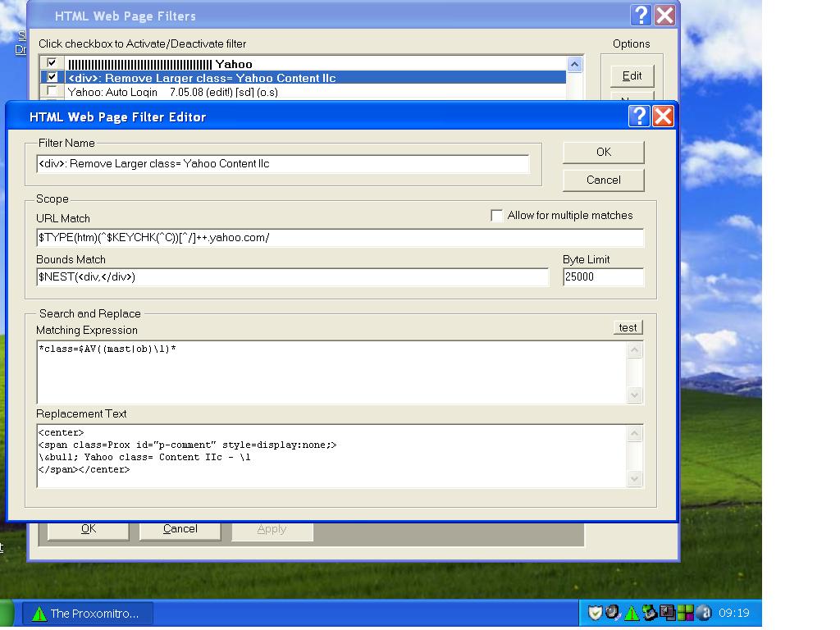
Task: Click the help button in HTML Web Page Filters title bar
Action: [641, 15]
